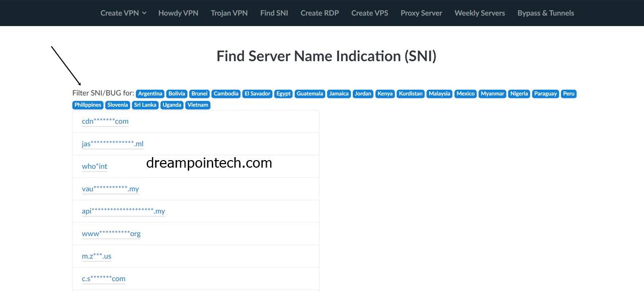Select the api-prefixed .my SNI link
The height and width of the screenshot is (292, 644).
click(x=123, y=211)
